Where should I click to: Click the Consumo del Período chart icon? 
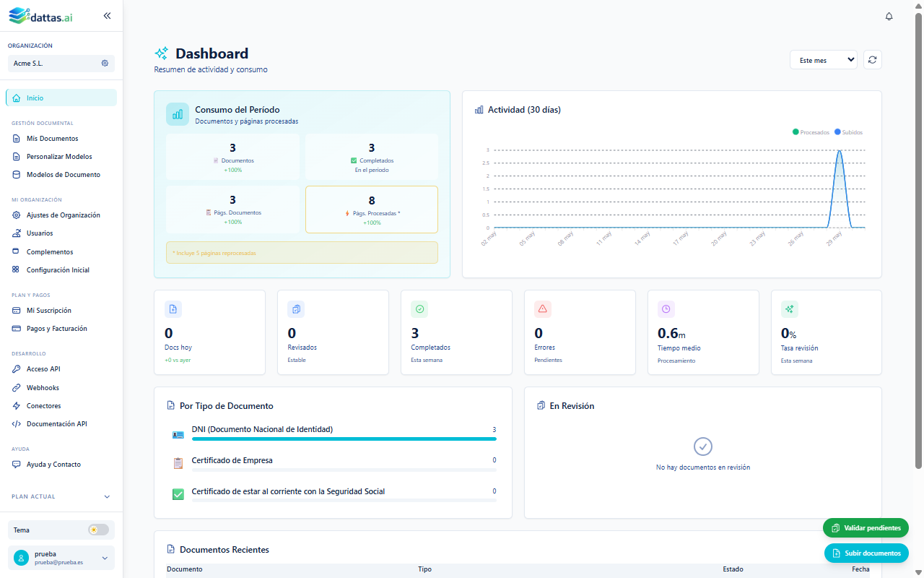[178, 114]
